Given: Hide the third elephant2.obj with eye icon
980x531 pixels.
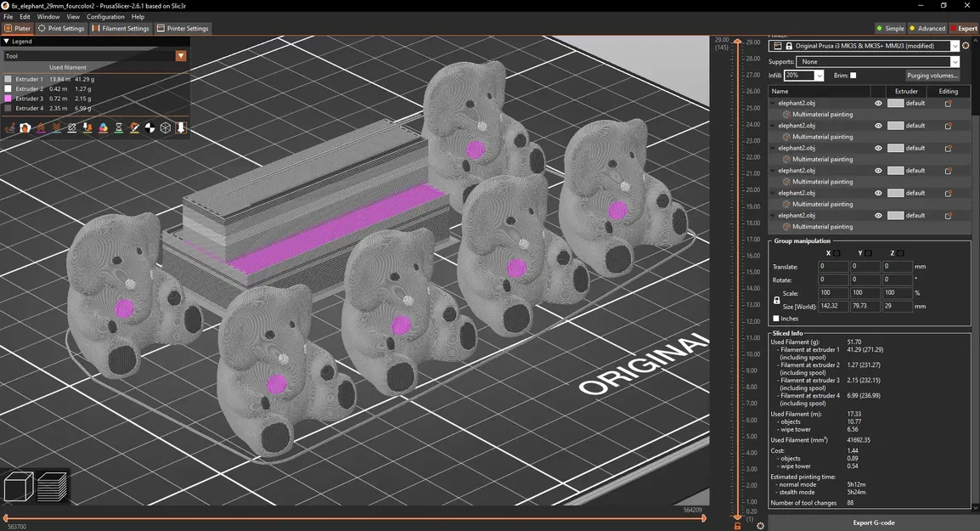Looking at the screenshot, I should pos(878,148).
